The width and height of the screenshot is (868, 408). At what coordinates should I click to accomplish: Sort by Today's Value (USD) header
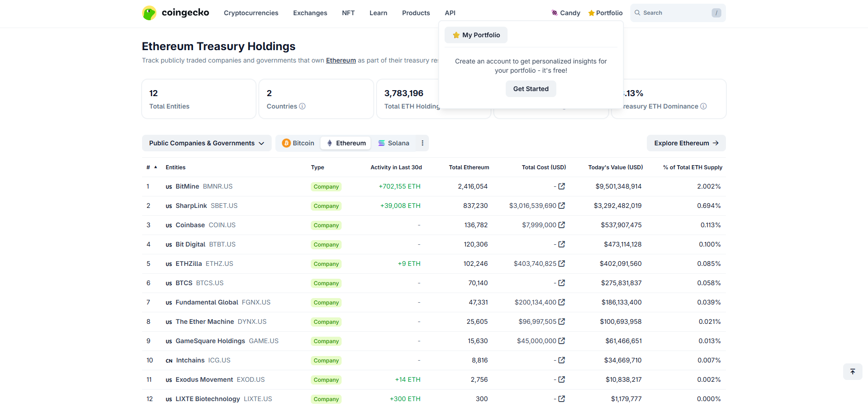click(x=616, y=167)
